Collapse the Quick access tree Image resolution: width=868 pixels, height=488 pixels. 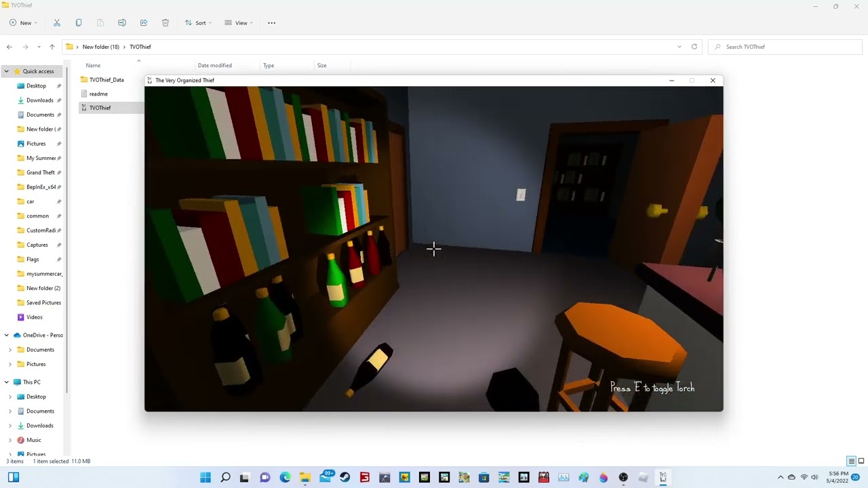point(7,71)
